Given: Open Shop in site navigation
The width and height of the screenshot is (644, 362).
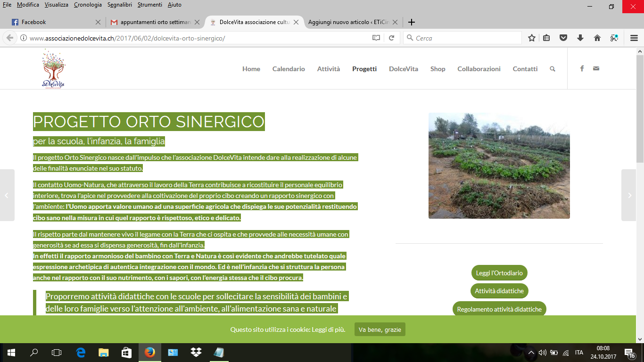Looking at the screenshot, I should coord(438,69).
